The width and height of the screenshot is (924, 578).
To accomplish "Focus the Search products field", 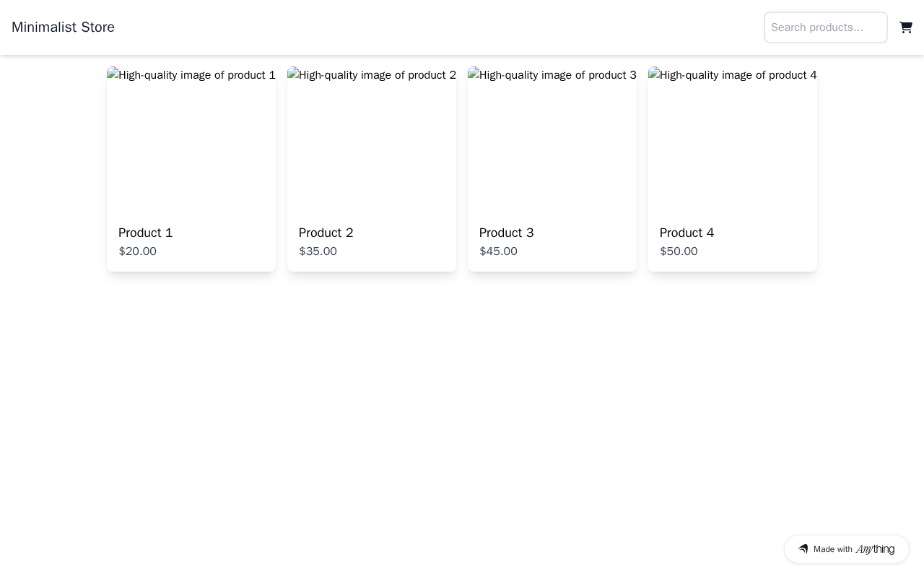I will pos(825,27).
